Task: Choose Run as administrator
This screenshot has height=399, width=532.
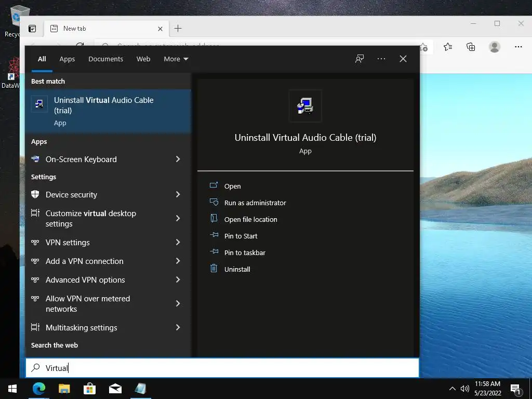Action: [255, 203]
